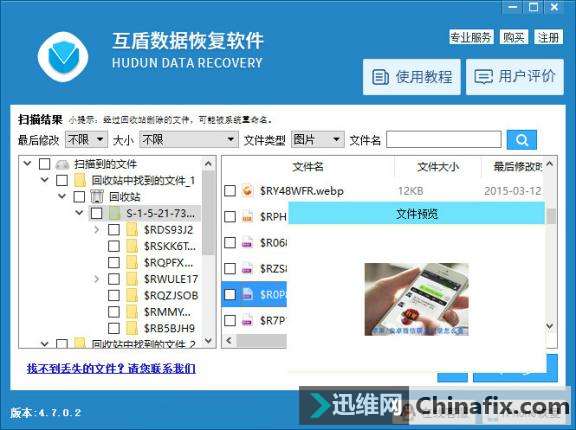576x430 pixels.
Task: Click the 文件名 search input field
Action: (444, 140)
